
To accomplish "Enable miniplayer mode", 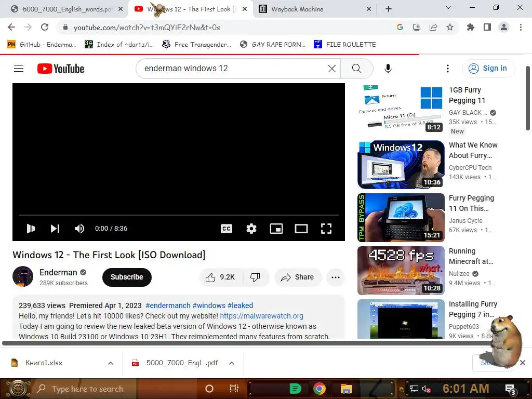I will point(276,229).
